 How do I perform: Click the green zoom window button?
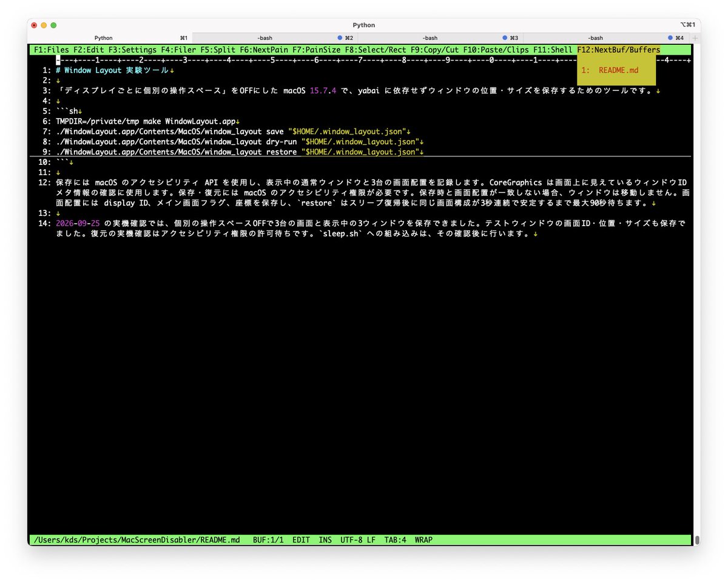[53, 25]
